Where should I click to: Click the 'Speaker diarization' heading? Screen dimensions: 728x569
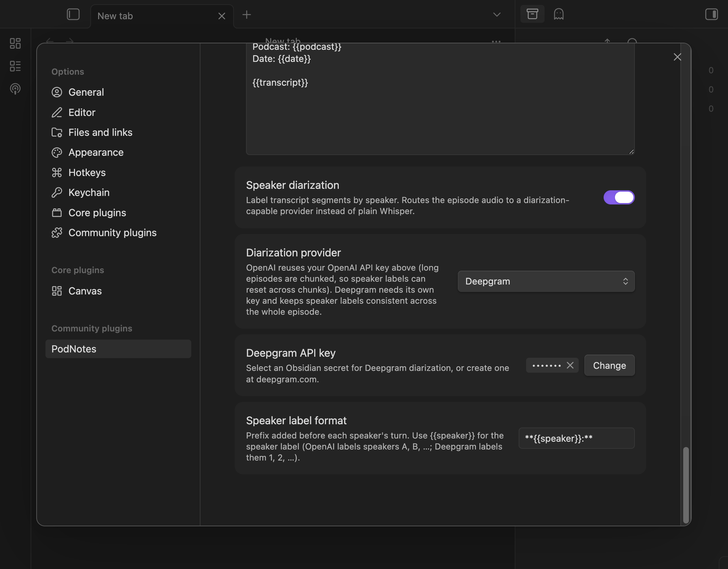pyautogui.click(x=293, y=185)
